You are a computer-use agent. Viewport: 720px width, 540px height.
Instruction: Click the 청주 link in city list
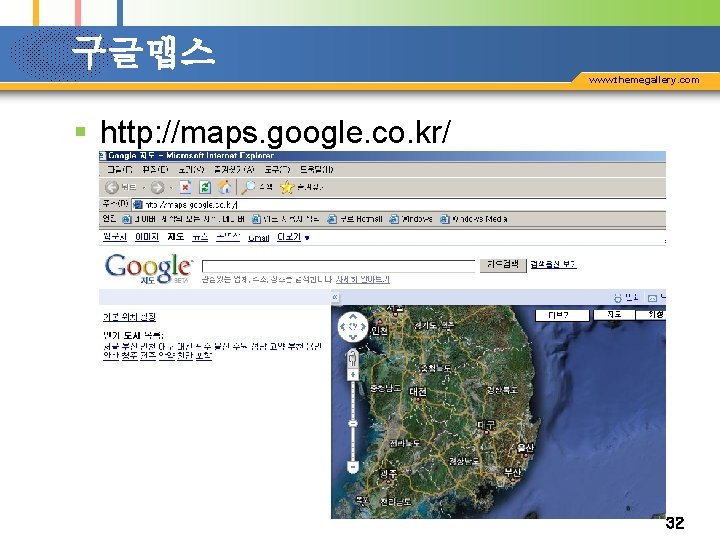click(129, 355)
